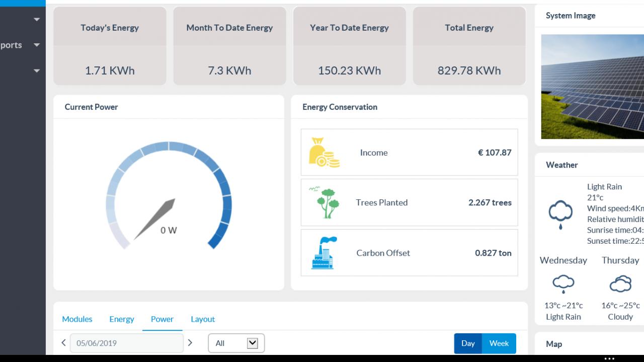Click the Cloudy forecast text

click(x=620, y=317)
